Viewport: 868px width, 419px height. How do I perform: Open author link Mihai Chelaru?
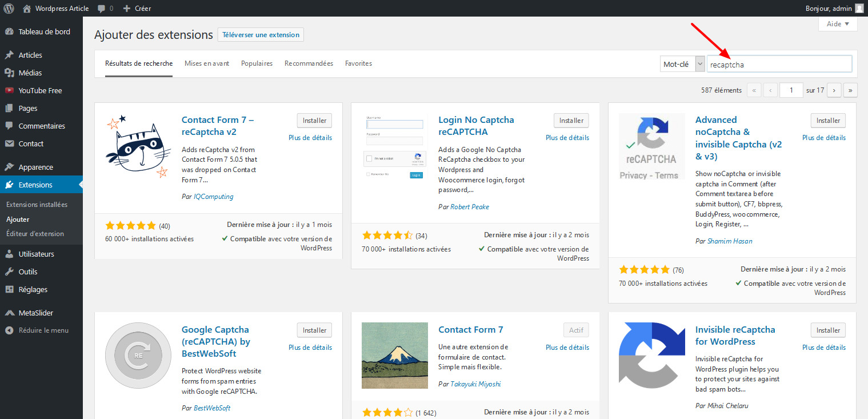coord(728,406)
